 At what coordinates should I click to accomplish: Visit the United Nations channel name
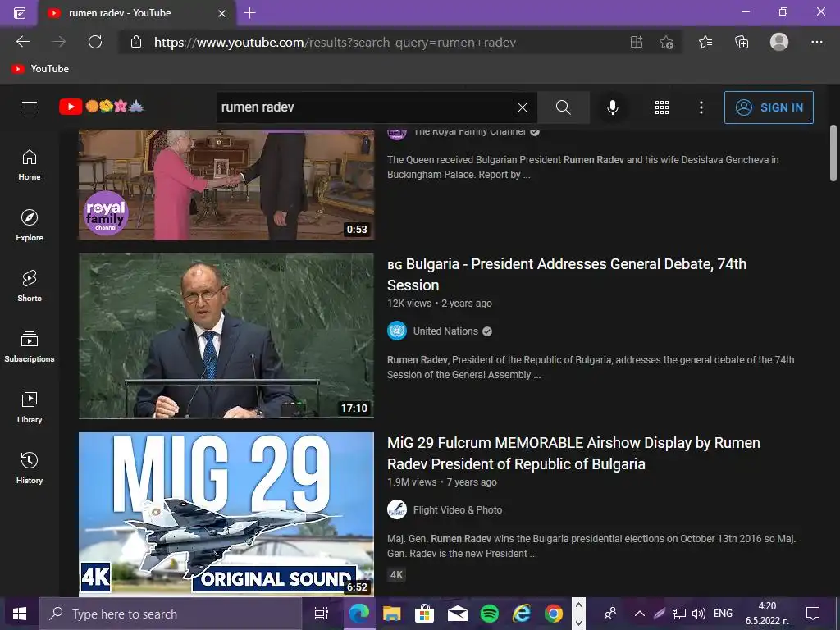click(445, 331)
